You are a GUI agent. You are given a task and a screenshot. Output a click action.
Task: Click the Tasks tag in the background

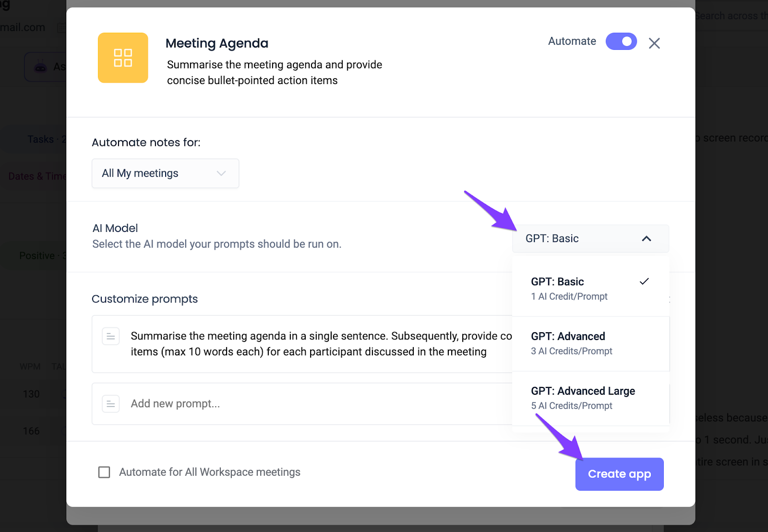click(43, 139)
